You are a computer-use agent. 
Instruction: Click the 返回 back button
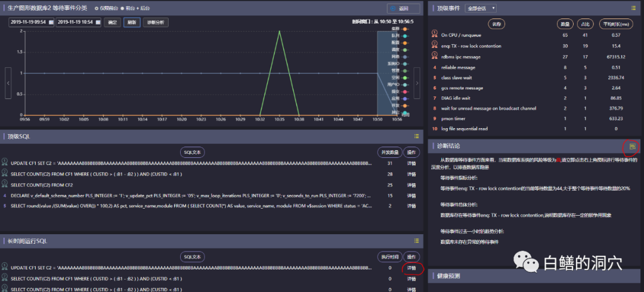coord(404,8)
